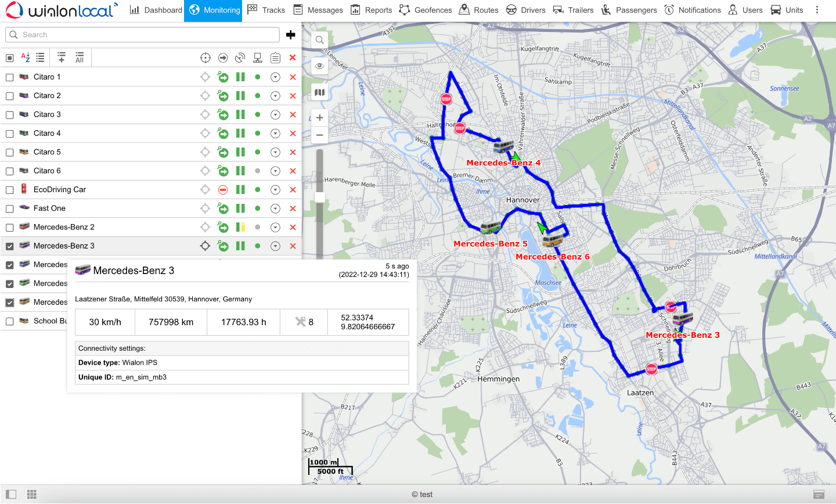This screenshot has height=504, width=836.
Task: Toggle the left panel icon in bottom bar
Action: tap(11, 494)
